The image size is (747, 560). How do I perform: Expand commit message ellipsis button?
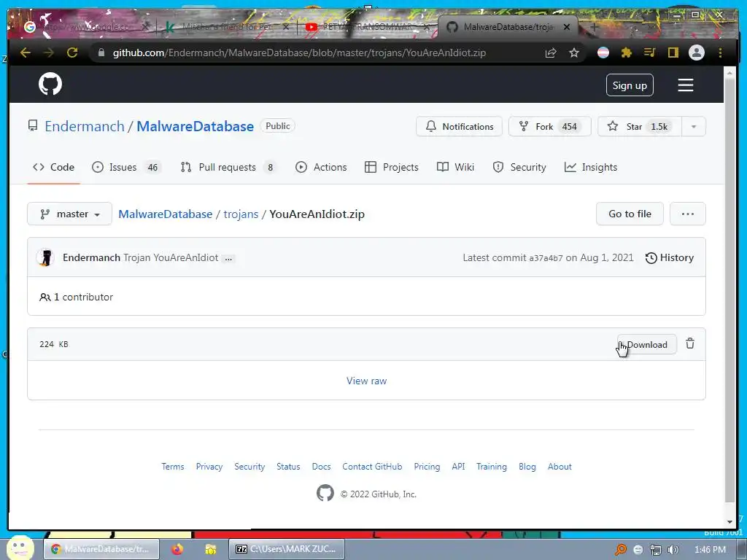[228, 259]
